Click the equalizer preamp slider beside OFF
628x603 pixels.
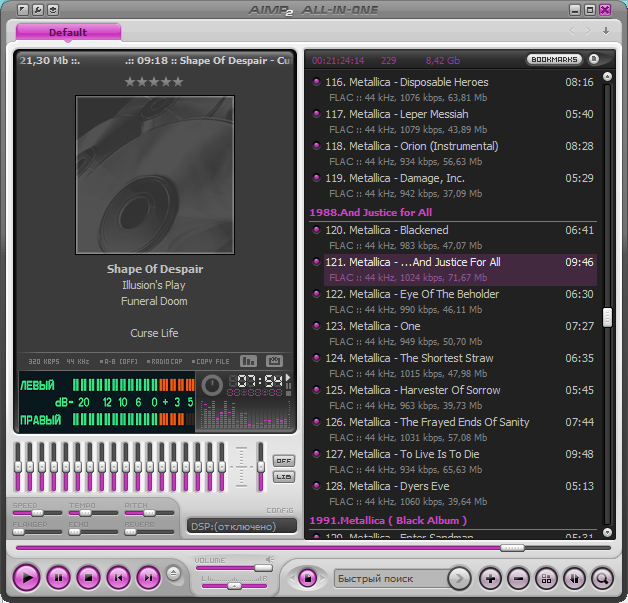261,467
